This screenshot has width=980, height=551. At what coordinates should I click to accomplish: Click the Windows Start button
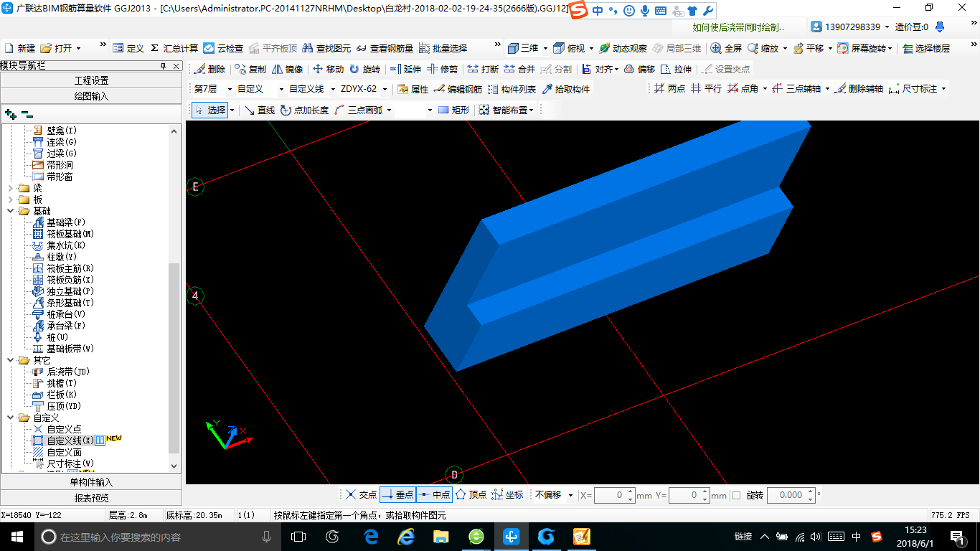17,537
